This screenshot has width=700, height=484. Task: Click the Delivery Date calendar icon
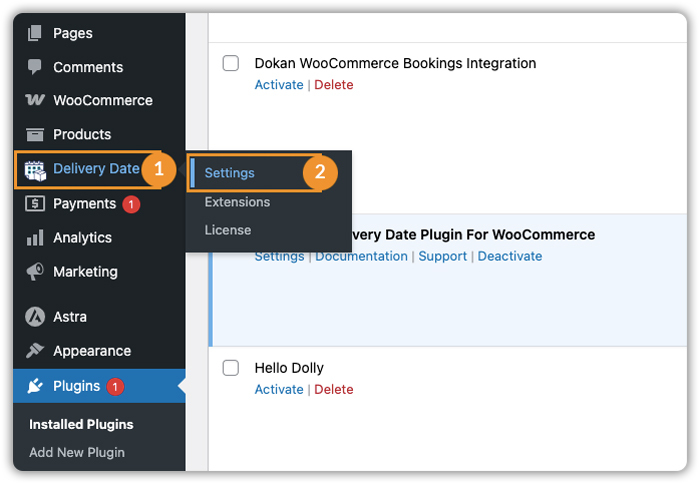tap(35, 170)
